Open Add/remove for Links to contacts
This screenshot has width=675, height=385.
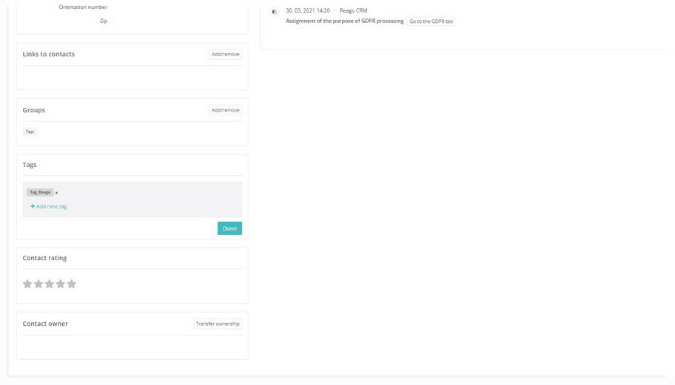pyautogui.click(x=226, y=54)
